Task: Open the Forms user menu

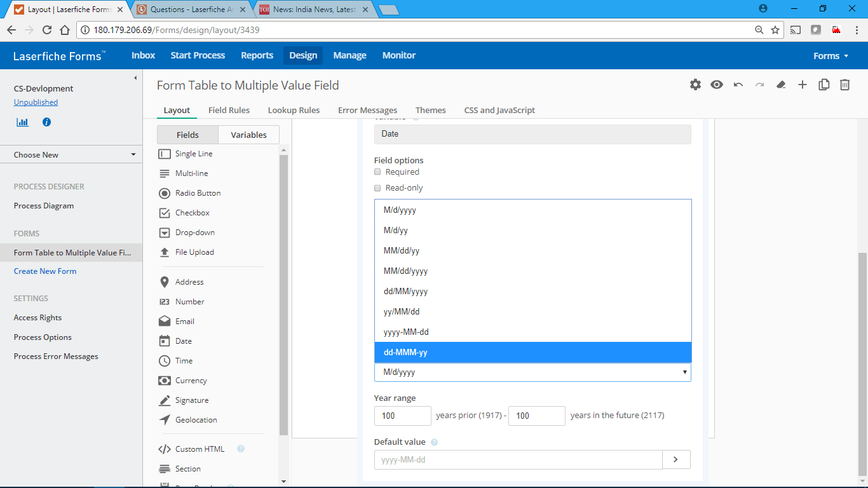Action: [x=831, y=56]
